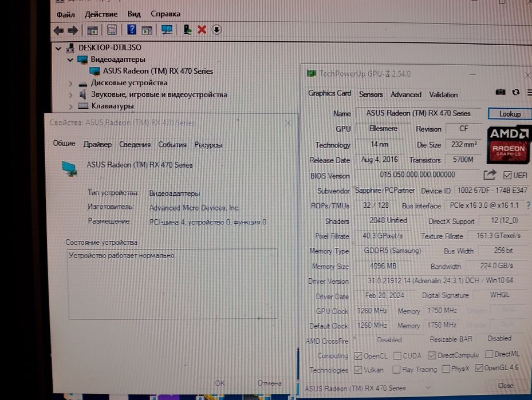
Task: Click the DESKTOP-DTJL3SO computer icon
Action: point(70,48)
